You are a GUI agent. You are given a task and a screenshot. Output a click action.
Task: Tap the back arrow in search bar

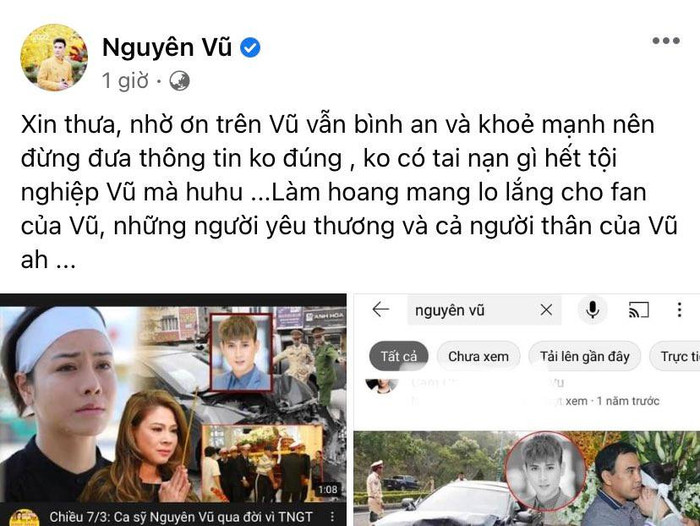tap(380, 309)
